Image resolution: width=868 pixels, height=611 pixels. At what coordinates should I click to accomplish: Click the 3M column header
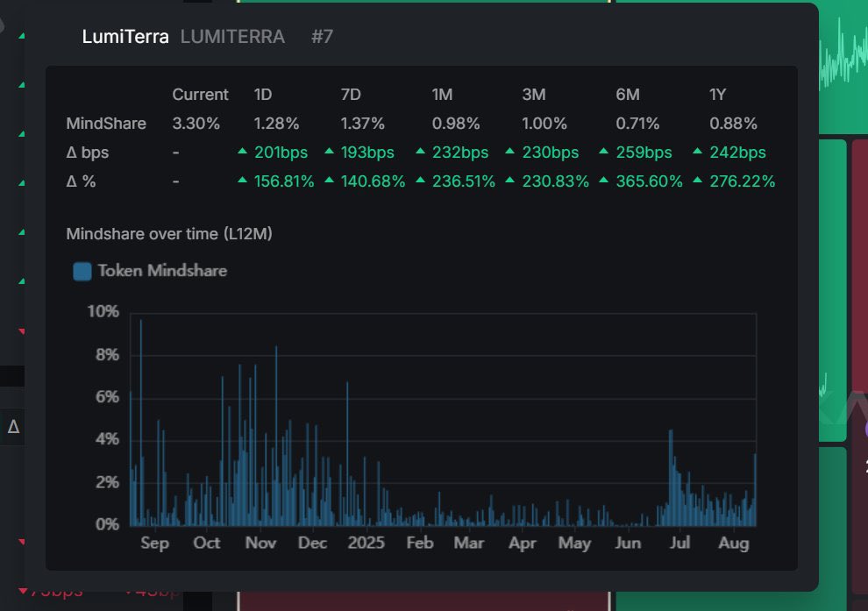point(534,95)
